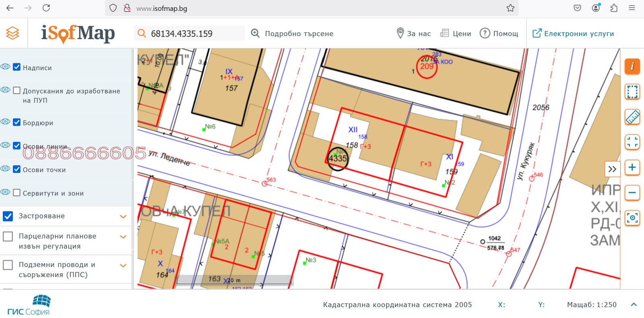The width and height of the screenshot is (644, 318).
Task: Toggle eye visibility for Бордюри layer
Action: tap(6, 122)
